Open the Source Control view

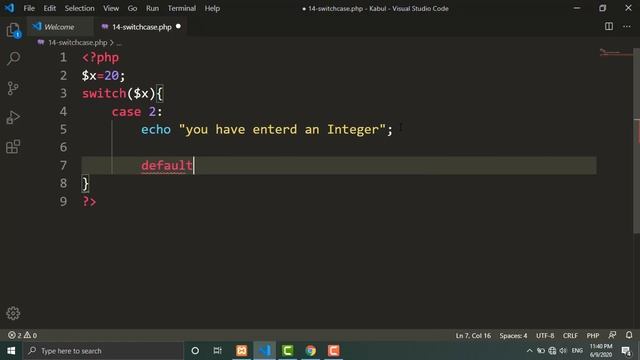[x=13, y=88]
